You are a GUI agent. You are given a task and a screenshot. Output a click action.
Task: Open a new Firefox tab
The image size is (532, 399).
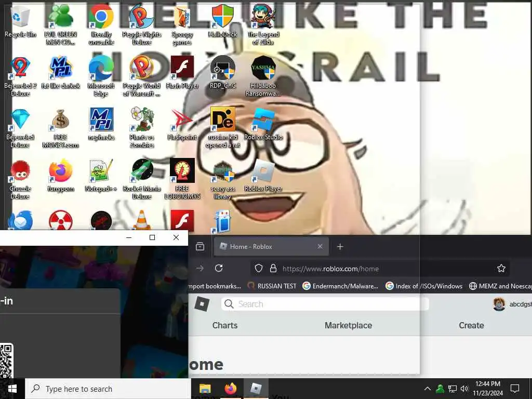pyautogui.click(x=340, y=247)
